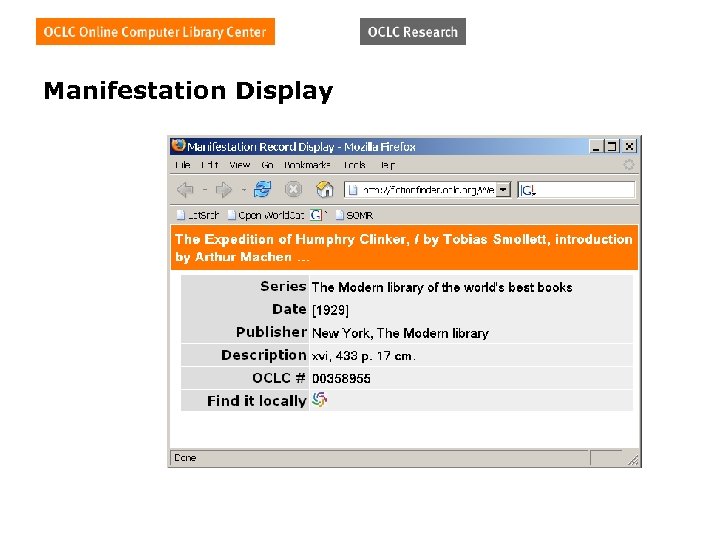Click the Firefox back arrow button

[186, 189]
